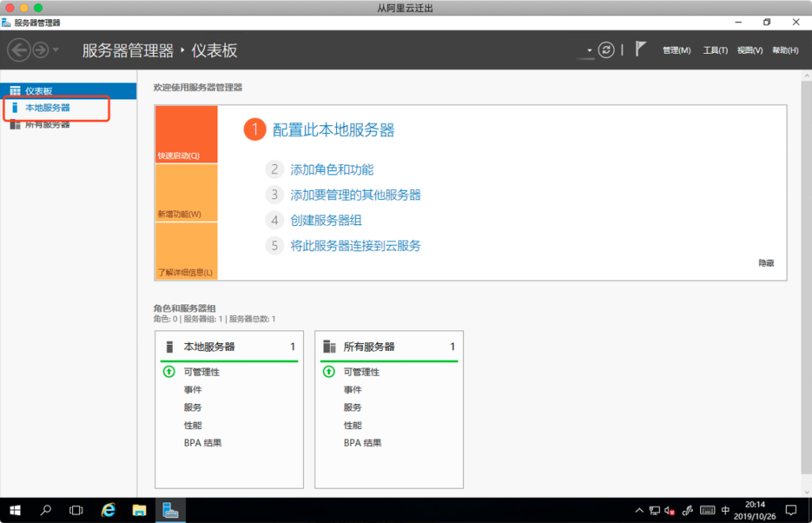
Task: Select 本地服务器 in left sidebar
Action: point(48,108)
